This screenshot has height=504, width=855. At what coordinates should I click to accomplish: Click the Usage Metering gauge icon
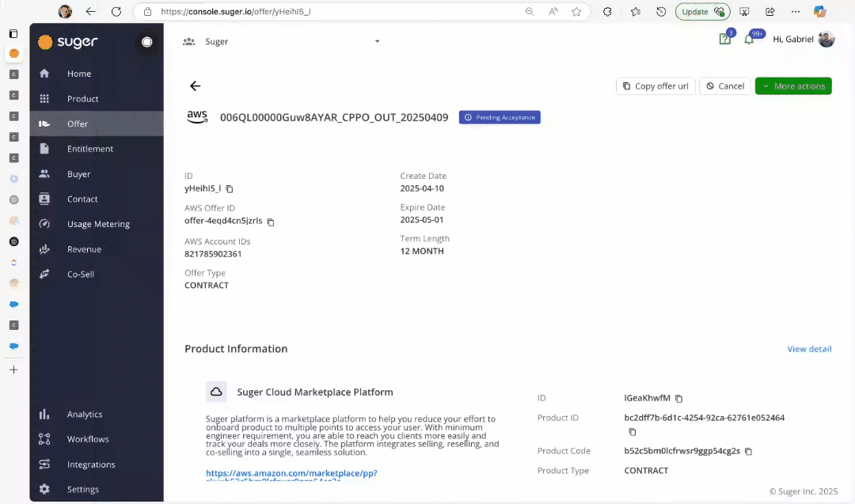point(44,224)
